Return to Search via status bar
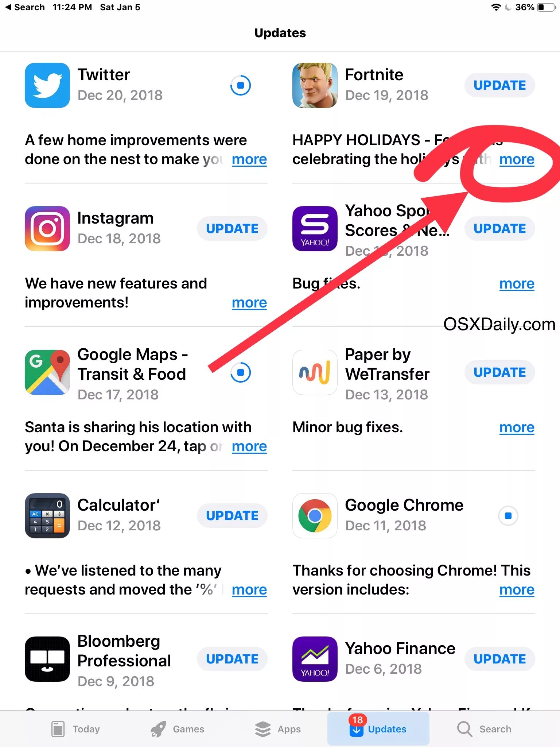Screen dimensions: 560x747 point(25,7)
